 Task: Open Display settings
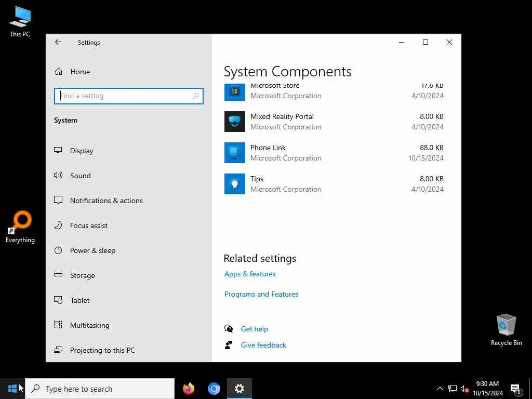(82, 151)
